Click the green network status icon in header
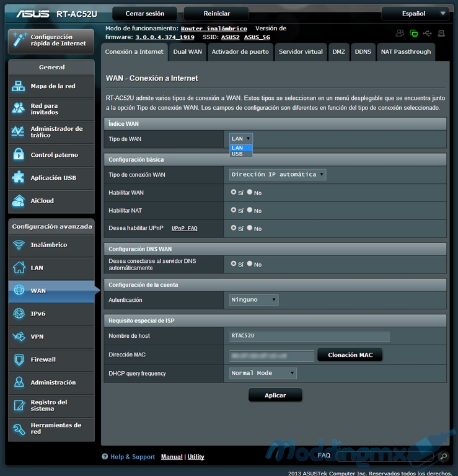The image size is (458, 476). click(x=413, y=33)
